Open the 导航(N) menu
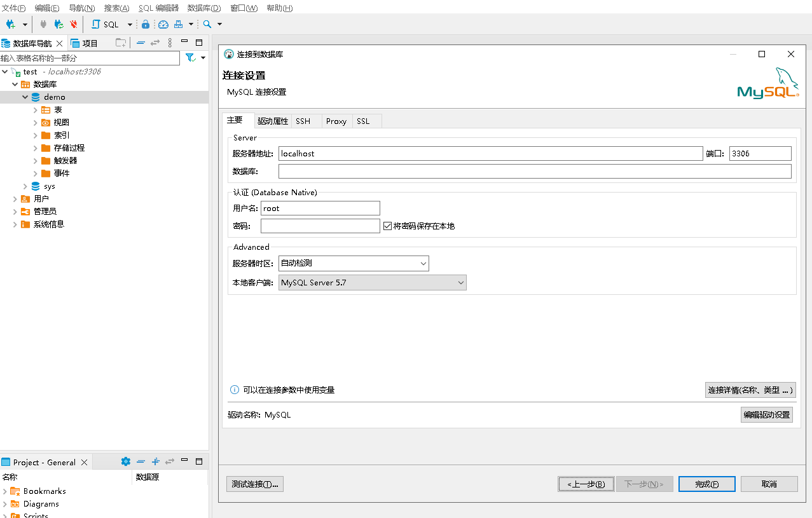The image size is (812, 518). 81,8
